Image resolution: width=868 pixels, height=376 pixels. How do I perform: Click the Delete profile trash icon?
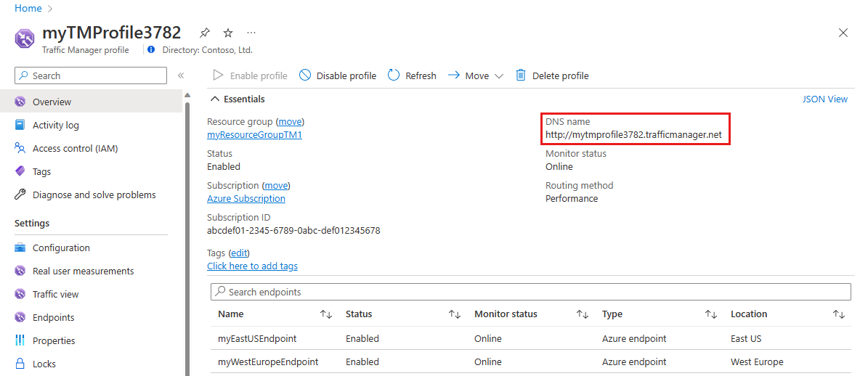[520, 75]
